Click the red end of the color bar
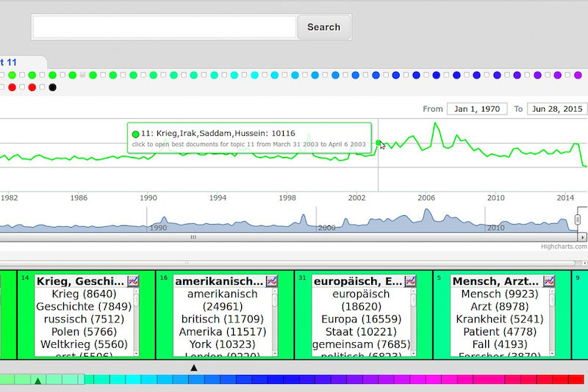Image resolution: width=588 pixels, height=392 pixels. 577,380
